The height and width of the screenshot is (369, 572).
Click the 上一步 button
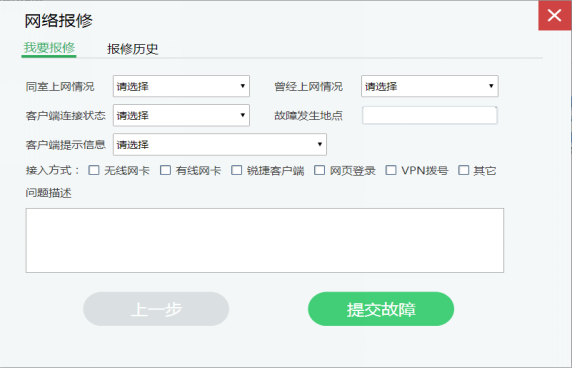pyautogui.click(x=156, y=309)
